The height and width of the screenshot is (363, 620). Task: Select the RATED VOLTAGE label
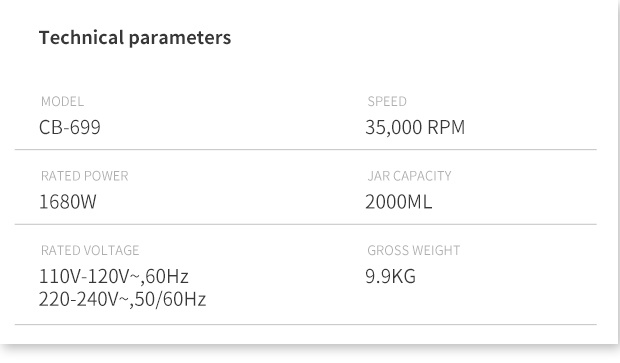[x=90, y=250]
